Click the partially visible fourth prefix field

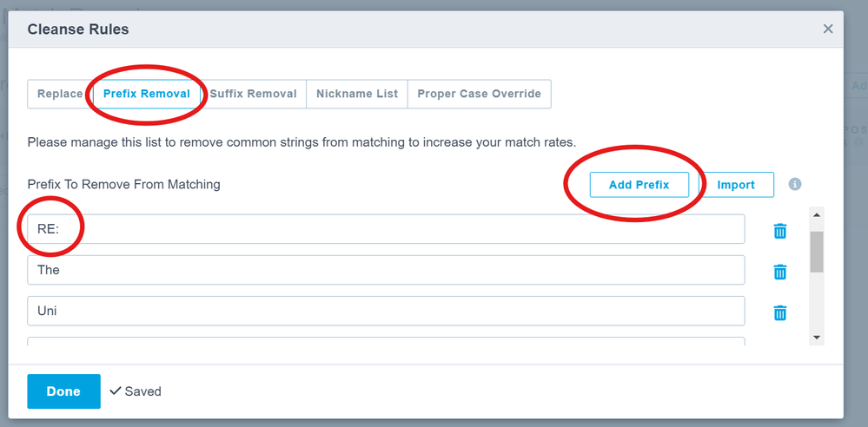[386, 341]
